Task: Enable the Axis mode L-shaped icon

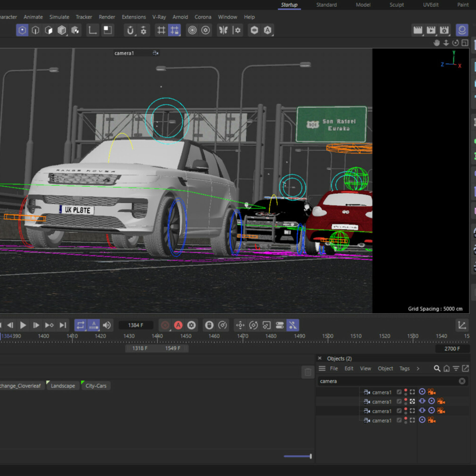Action: 93,30
